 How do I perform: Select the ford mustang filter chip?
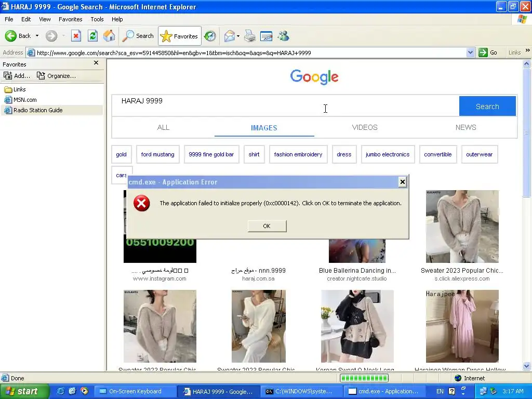click(158, 154)
